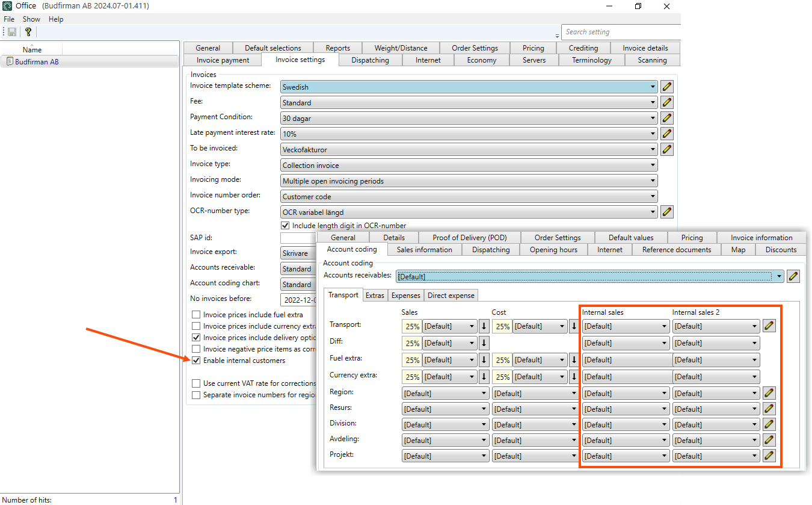Click the Search setting input field

coord(621,32)
